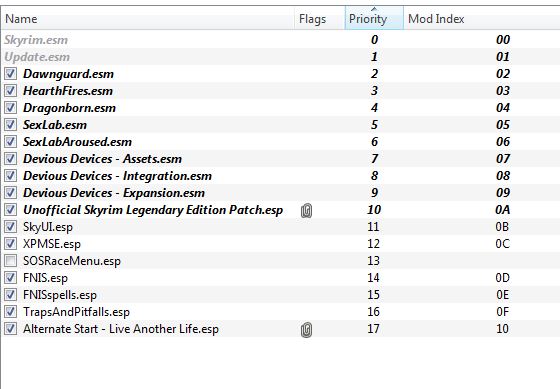Select the FNISspells.esp plugin name
Viewport: 560px width, 389px height.
60,295
